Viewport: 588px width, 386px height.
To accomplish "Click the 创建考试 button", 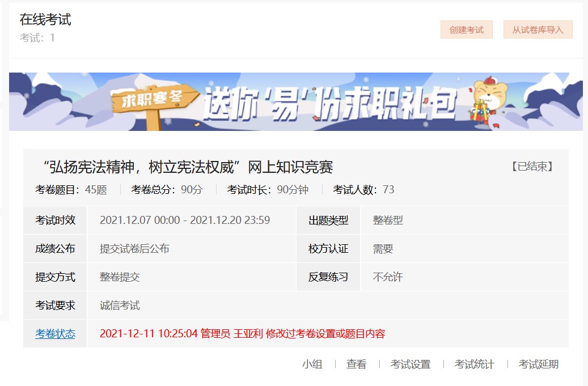I will [x=466, y=30].
